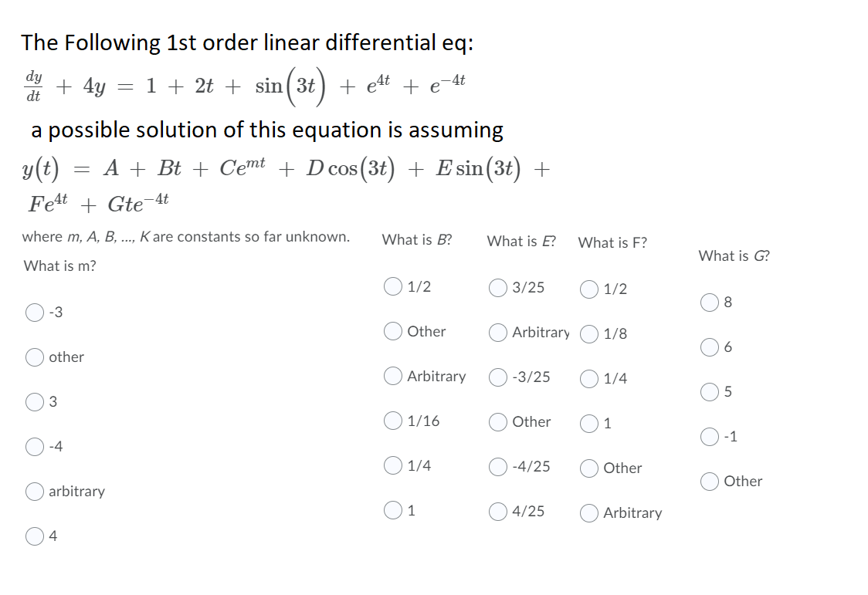The width and height of the screenshot is (868, 595).
Task: Select 8 as the answer for G
Action: tap(709, 303)
